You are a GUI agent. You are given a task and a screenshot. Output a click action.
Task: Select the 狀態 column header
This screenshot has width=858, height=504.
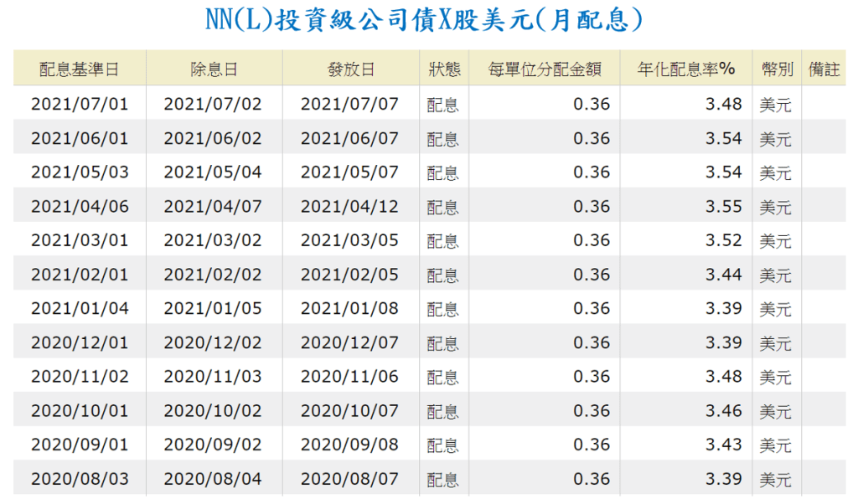(x=443, y=69)
